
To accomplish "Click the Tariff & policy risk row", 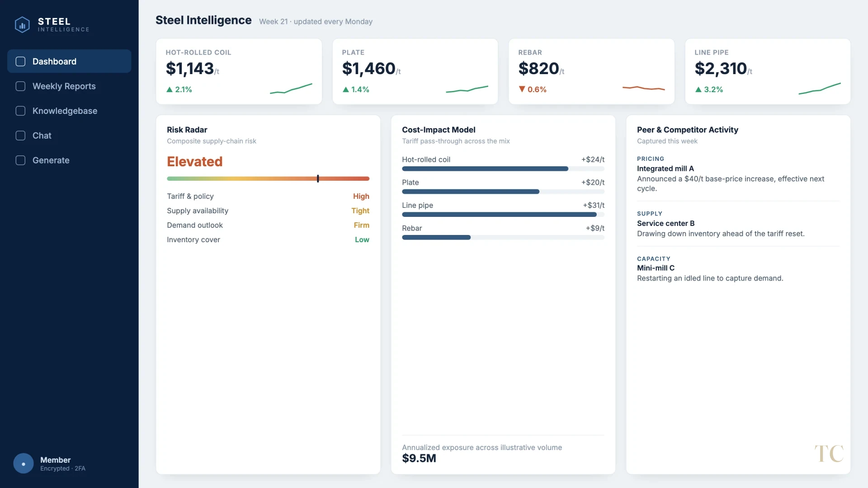I will point(268,196).
